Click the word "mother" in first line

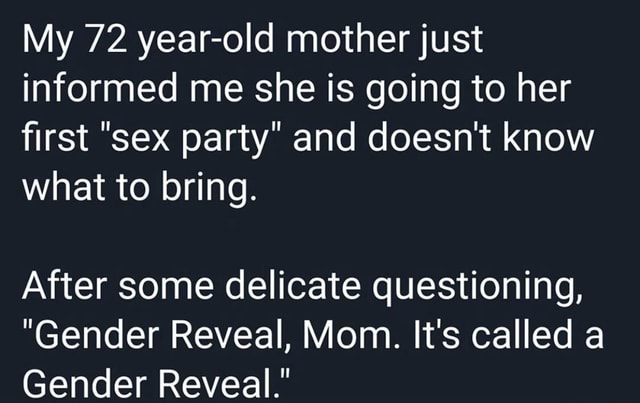point(348,40)
